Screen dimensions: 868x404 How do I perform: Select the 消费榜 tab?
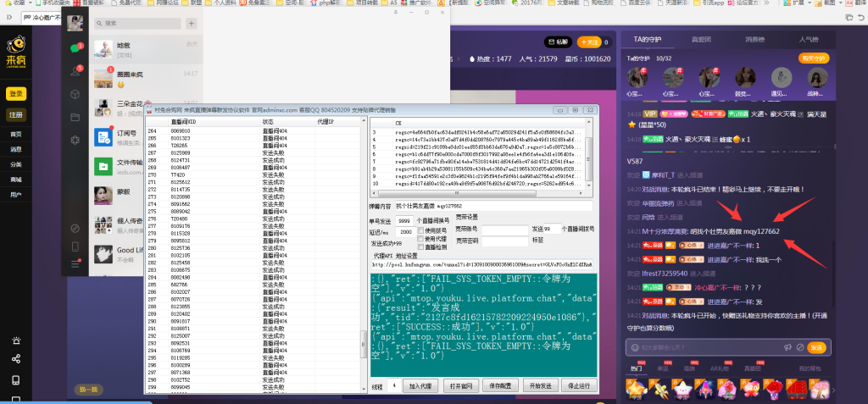click(754, 39)
